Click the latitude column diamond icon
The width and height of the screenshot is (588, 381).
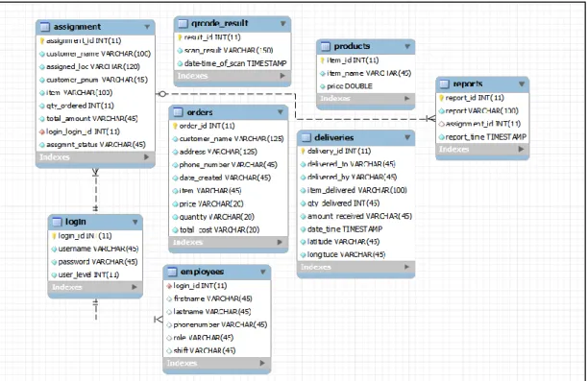[x=303, y=242]
